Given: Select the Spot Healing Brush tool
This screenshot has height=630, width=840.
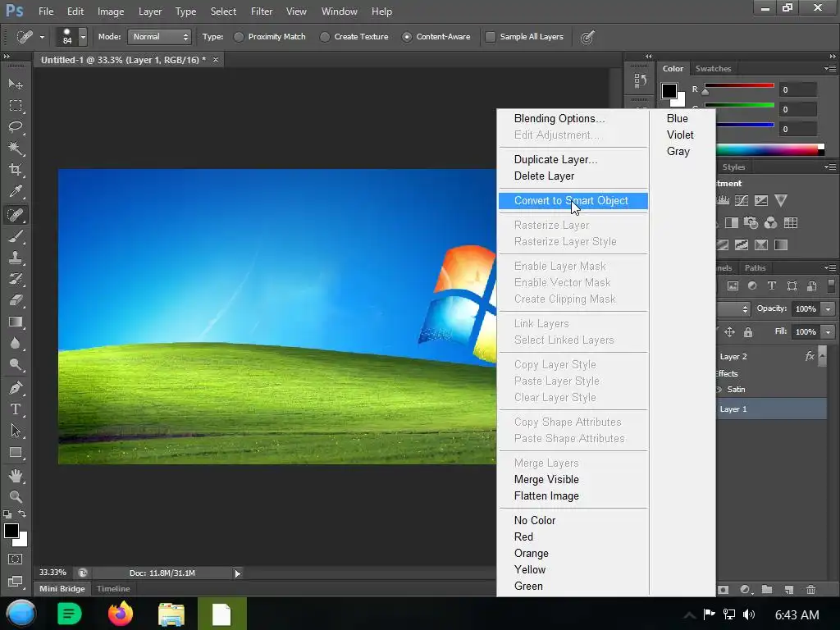Looking at the screenshot, I should 16,215.
